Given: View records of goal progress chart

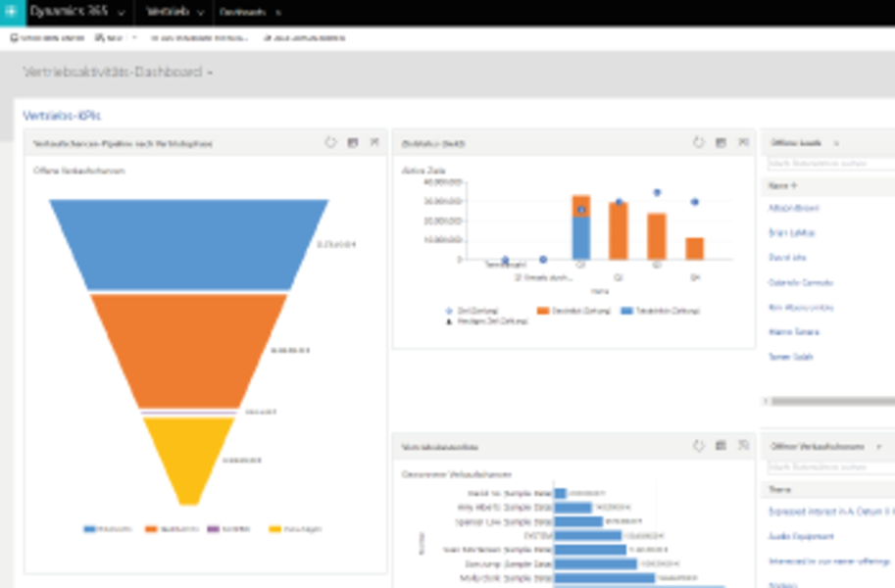Looking at the screenshot, I should point(721,143).
